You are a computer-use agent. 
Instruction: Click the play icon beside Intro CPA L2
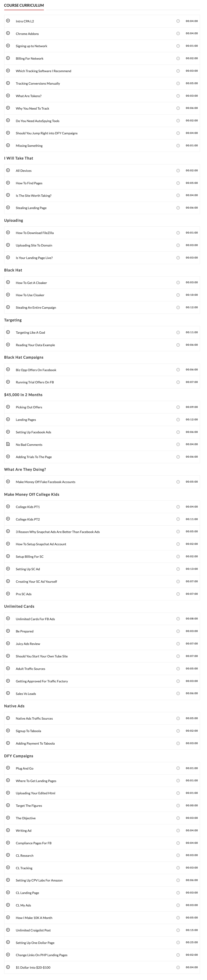(8, 21)
